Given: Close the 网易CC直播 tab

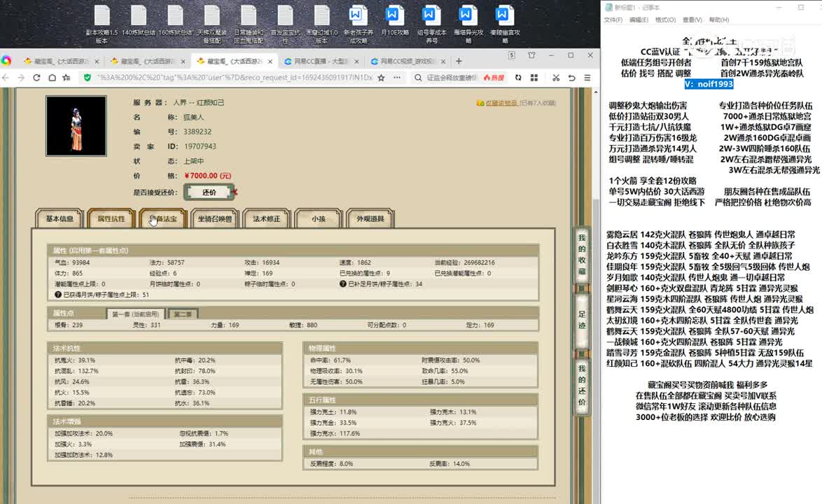Looking at the screenshot, I should (356, 62).
